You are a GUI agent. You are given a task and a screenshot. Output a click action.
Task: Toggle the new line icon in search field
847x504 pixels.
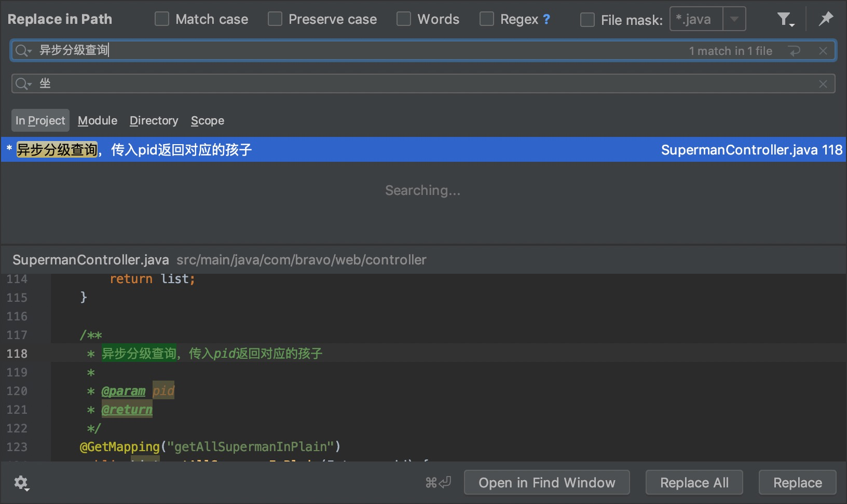(794, 51)
